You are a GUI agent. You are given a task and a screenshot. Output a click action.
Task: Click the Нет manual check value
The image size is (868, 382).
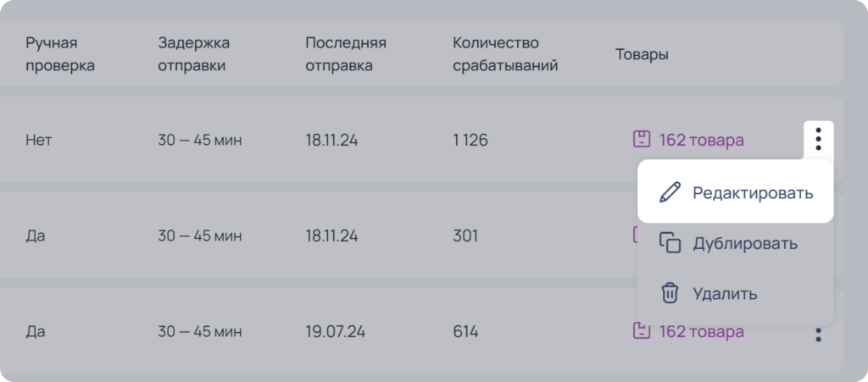pos(39,140)
